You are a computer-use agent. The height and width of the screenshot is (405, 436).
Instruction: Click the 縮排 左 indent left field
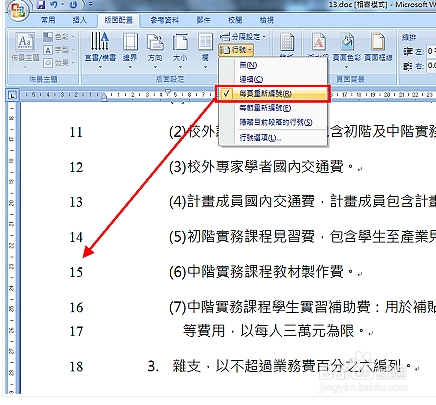pyautogui.click(x=432, y=51)
